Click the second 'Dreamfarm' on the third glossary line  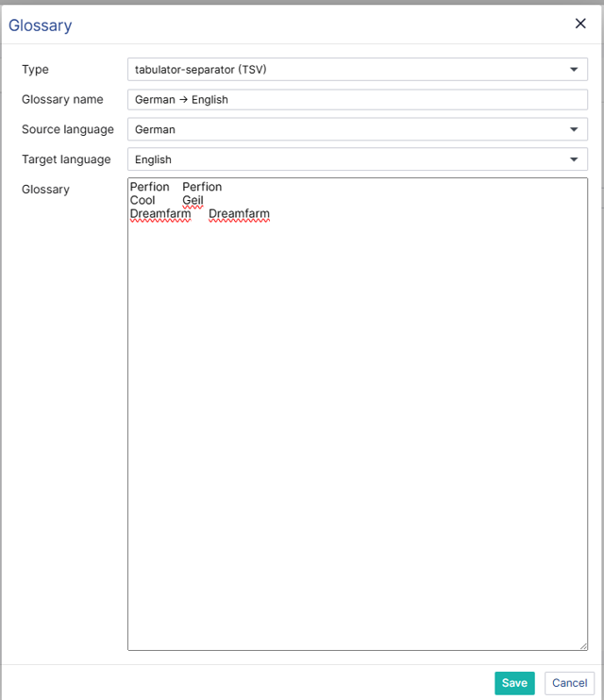(x=239, y=214)
